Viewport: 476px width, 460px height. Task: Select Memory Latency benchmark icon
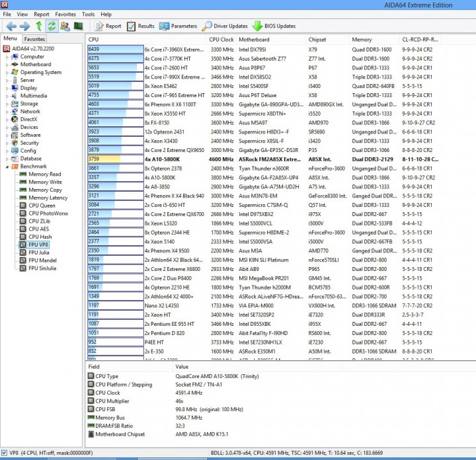[x=22, y=198]
